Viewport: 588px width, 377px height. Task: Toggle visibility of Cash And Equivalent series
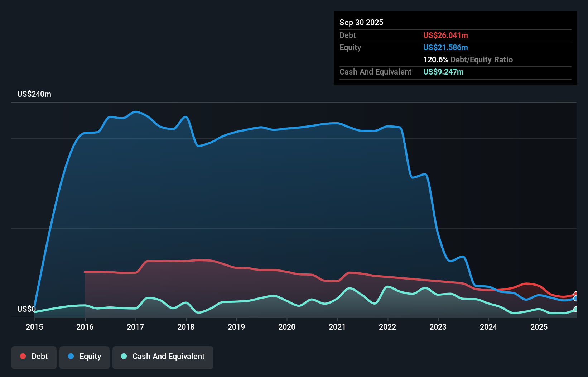point(163,357)
